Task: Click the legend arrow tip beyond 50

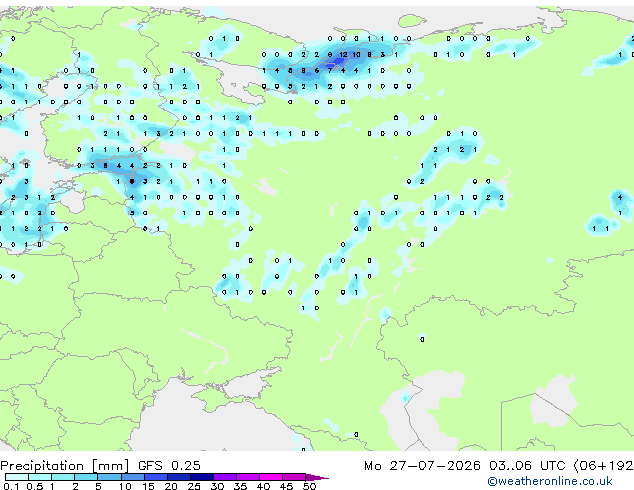Action: tap(317, 477)
